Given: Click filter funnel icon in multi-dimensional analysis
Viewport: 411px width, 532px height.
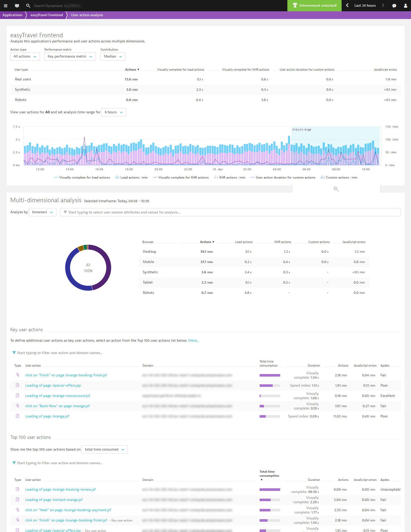Looking at the screenshot, I should (x=65, y=212).
